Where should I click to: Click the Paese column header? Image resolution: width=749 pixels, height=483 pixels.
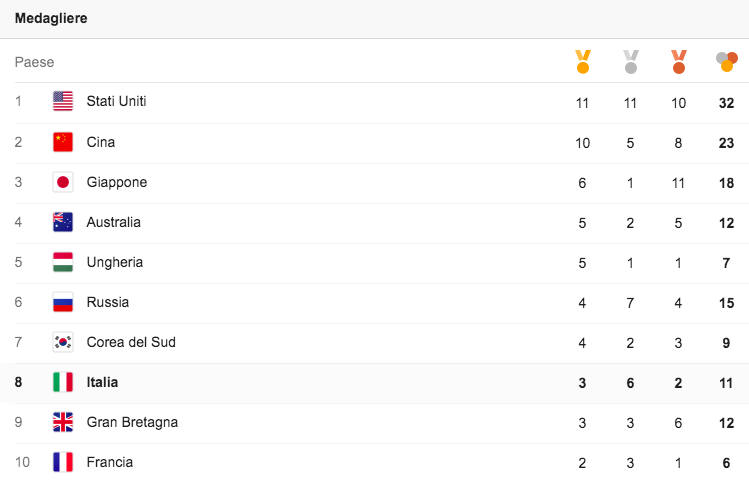tap(34, 62)
